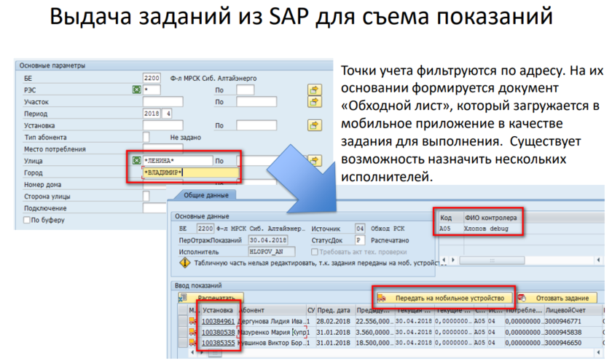Click green selection option icon beside РЭС
Screen dimensions: 612x364
click(x=136, y=90)
